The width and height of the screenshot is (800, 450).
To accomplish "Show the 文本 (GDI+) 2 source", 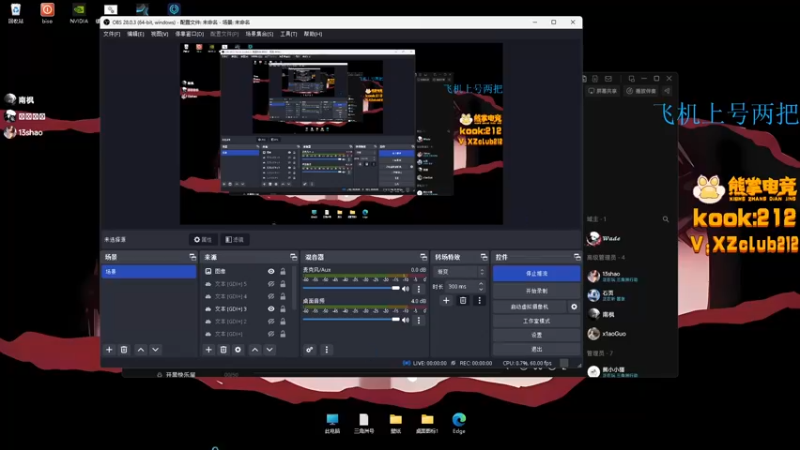I will click(271, 321).
